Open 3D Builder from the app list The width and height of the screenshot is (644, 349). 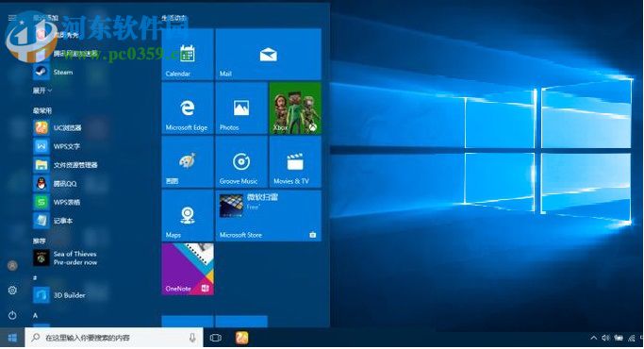click(x=59, y=295)
